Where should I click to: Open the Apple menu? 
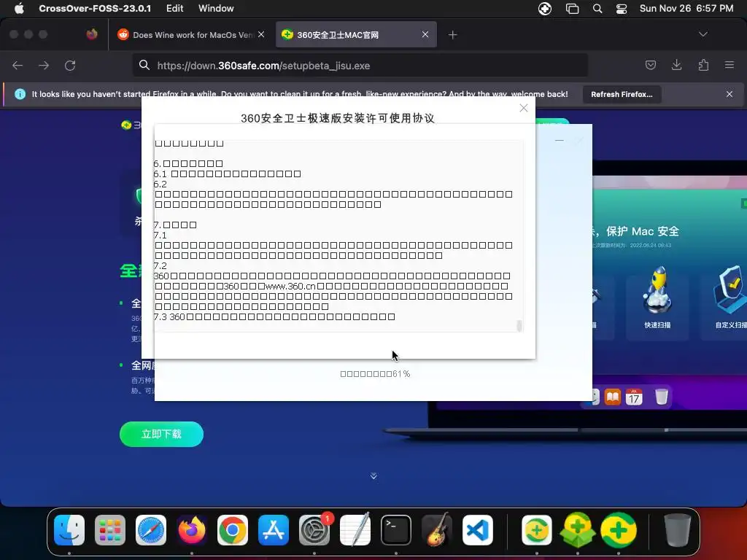click(19, 8)
